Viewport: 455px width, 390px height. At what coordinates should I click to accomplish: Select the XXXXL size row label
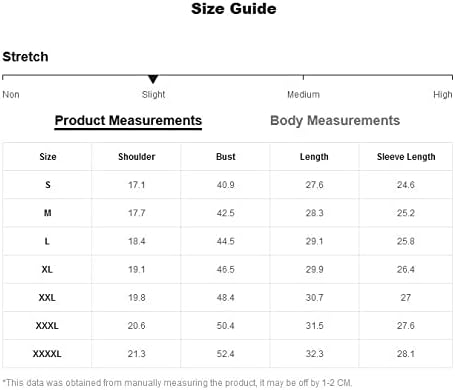[47, 354]
